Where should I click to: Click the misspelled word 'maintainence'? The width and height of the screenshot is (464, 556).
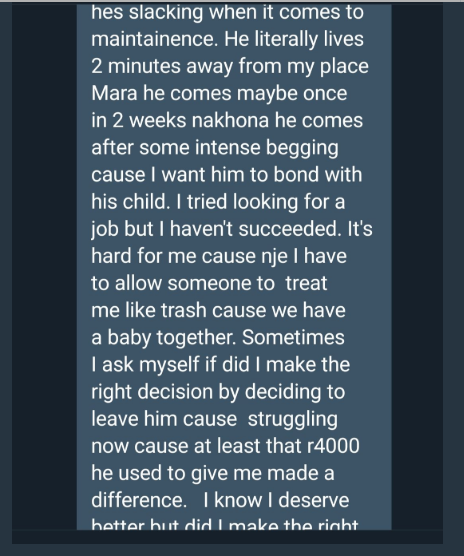tap(155, 39)
